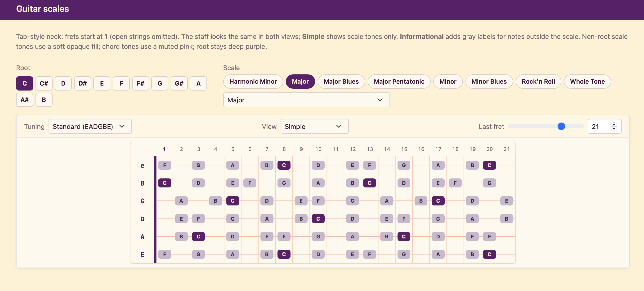
Task: Select root note E
Action: [102, 83]
